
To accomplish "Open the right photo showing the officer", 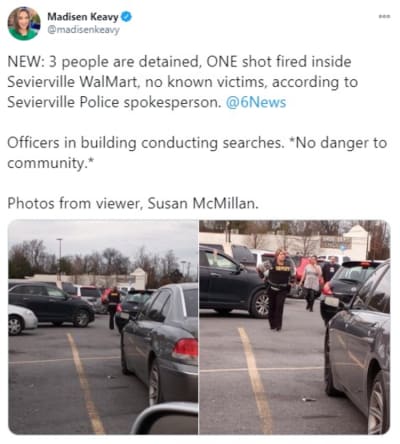I will coord(295,327).
